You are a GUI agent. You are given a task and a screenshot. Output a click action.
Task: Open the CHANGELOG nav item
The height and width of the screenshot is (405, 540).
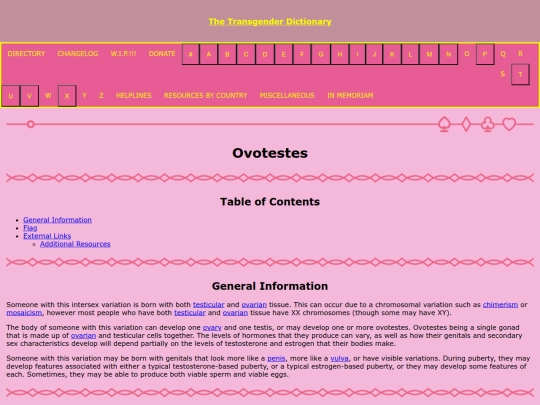[78, 54]
